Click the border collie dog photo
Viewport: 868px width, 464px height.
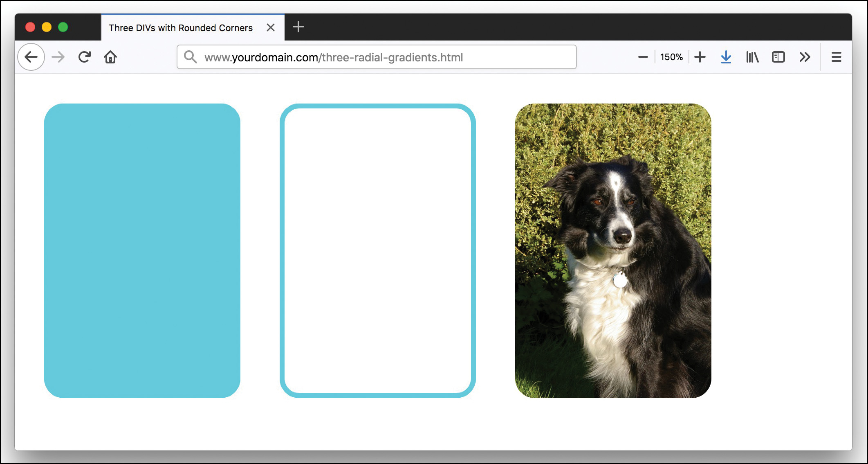click(613, 250)
